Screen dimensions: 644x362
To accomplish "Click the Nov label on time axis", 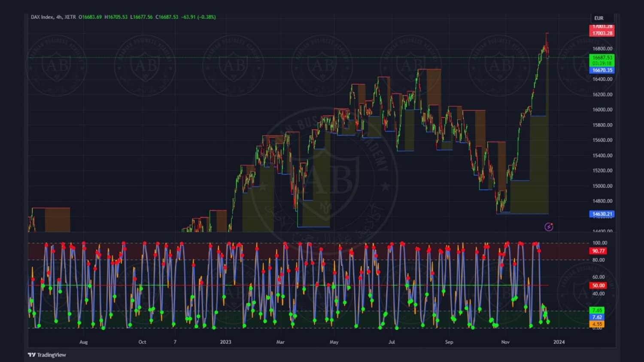I will [x=505, y=342].
